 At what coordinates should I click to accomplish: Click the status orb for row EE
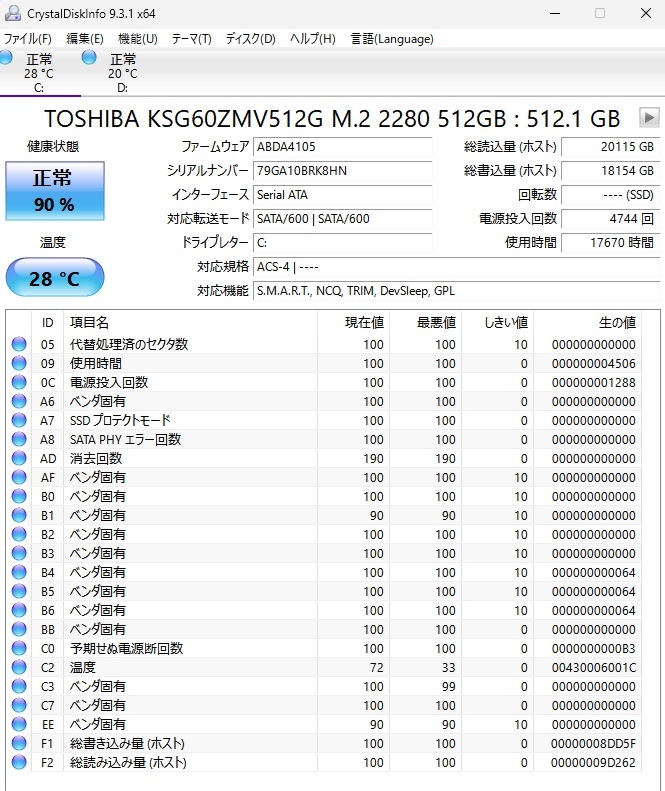point(19,724)
